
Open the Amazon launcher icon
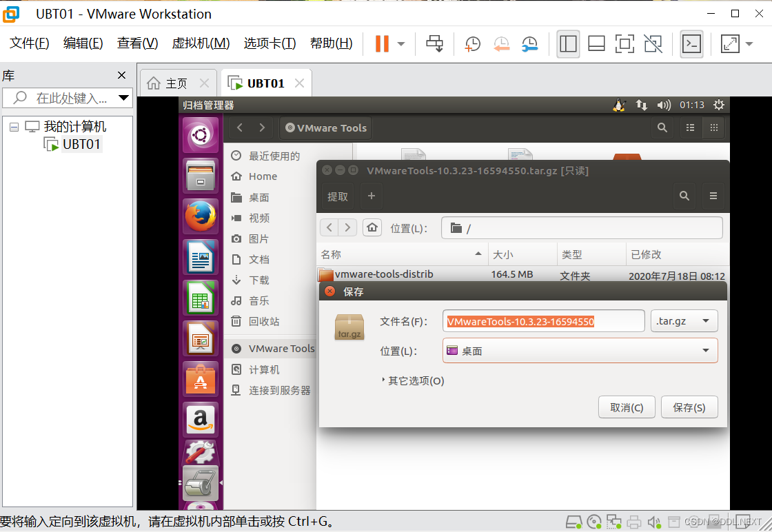tap(201, 420)
